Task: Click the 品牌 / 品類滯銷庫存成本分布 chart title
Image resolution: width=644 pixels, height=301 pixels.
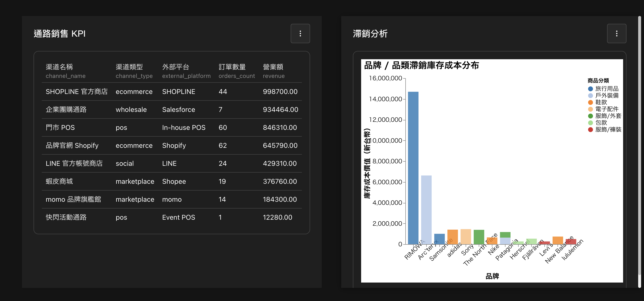Action: click(421, 66)
